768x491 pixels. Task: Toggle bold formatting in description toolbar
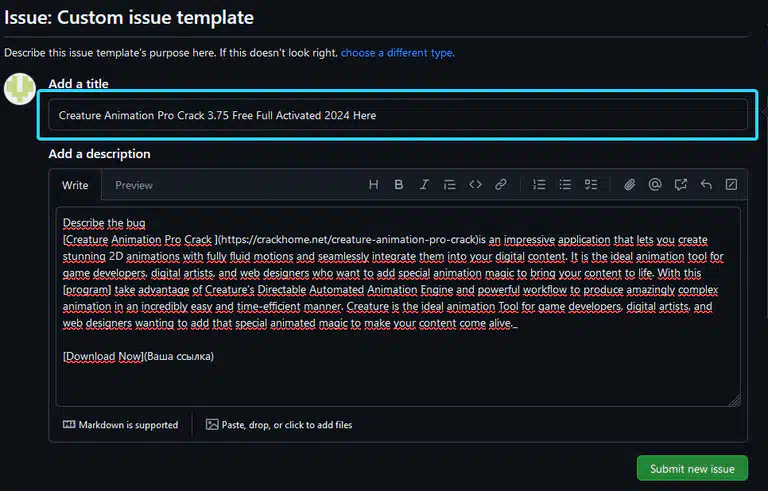click(x=399, y=185)
